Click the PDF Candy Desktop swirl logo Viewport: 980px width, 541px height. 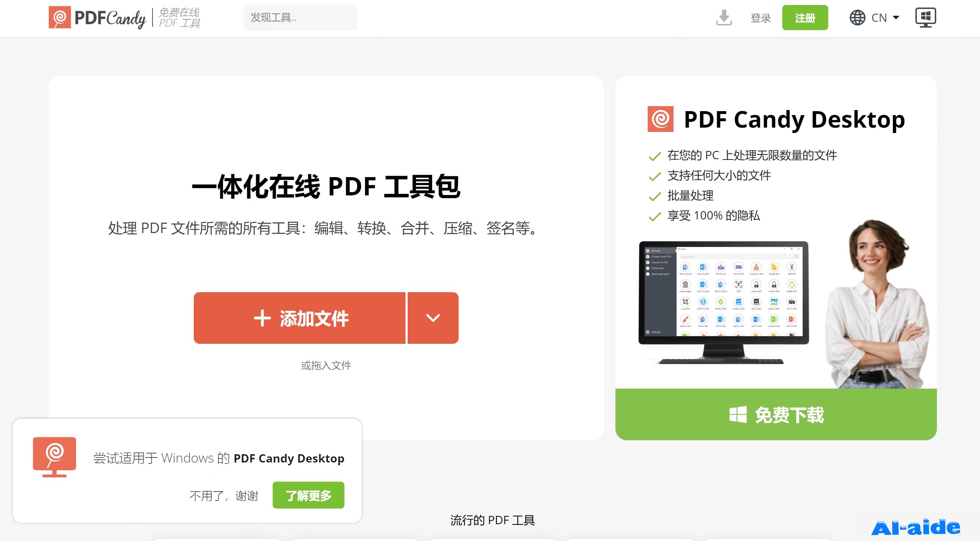pyautogui.click(x=660, y=119)
